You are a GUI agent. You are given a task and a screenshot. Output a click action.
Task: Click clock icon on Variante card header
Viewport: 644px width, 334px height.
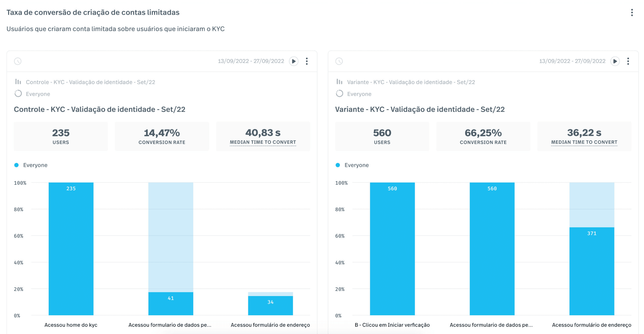(339, 61)
